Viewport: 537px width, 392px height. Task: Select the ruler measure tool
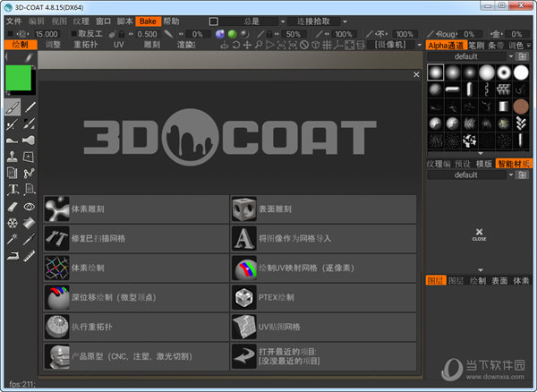(x=30, y=256)
